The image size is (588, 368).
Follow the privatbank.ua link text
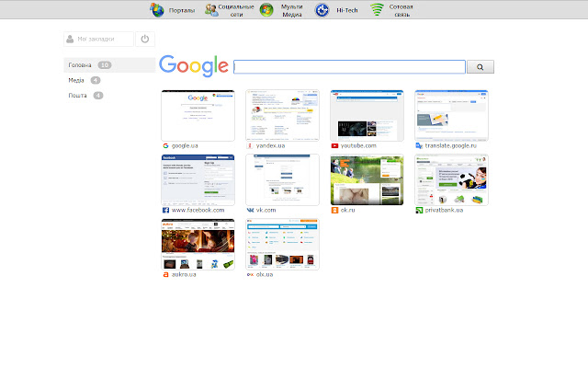pos(444,211)
